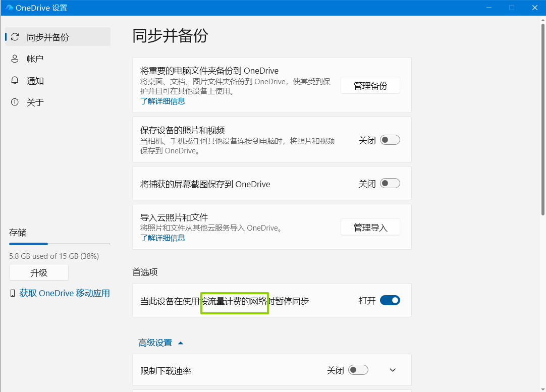This screenshot has width=546, height=392.
Task: Close the OneDrive 设置 window
Action: pos(535,8)
